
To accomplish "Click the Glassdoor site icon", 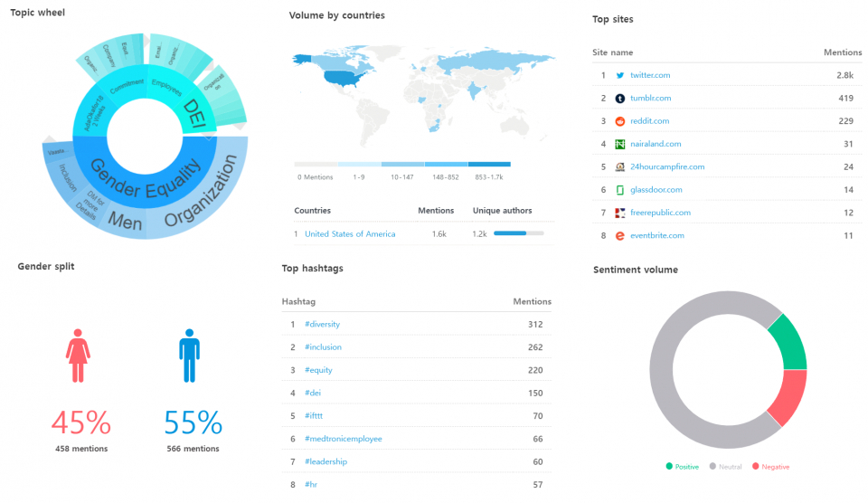I will 620,190.
